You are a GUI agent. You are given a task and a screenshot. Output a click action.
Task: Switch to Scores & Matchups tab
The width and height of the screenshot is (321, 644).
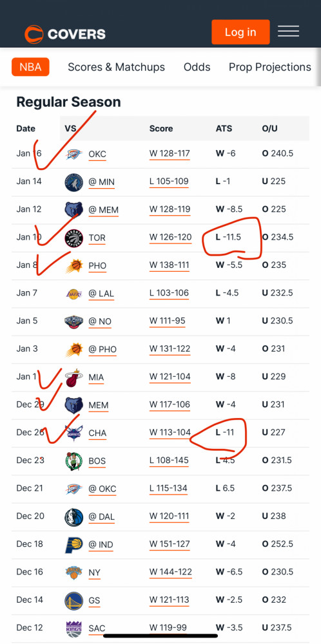[116, 67]
